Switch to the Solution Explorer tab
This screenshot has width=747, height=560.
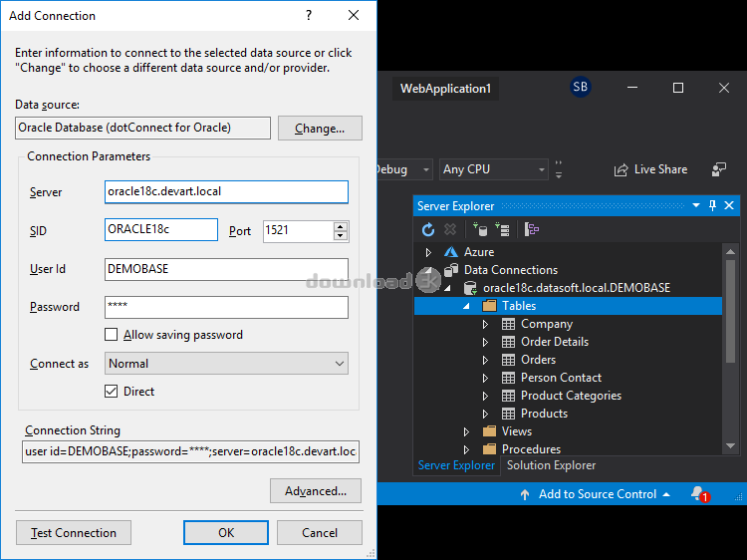click(x=551, y=465)
